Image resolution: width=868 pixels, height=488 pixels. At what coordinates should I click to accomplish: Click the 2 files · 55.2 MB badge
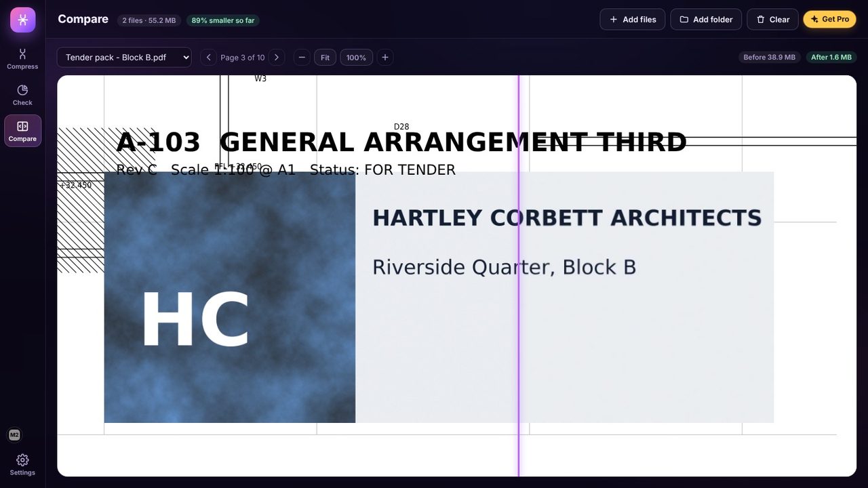pyautogui.click(x=149, y=20)
